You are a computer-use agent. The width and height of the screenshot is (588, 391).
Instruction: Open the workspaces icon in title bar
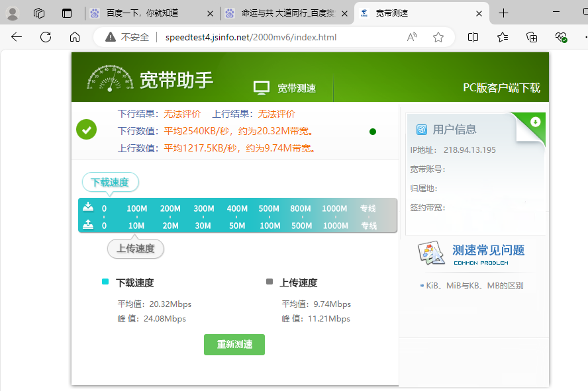(x=39, y=13)
